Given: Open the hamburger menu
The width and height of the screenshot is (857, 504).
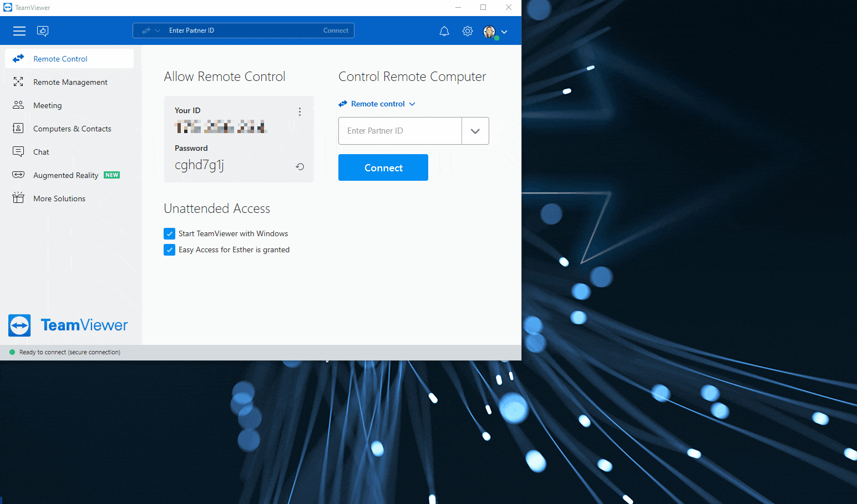Looking at the screenshot, I should pos(19,31).
